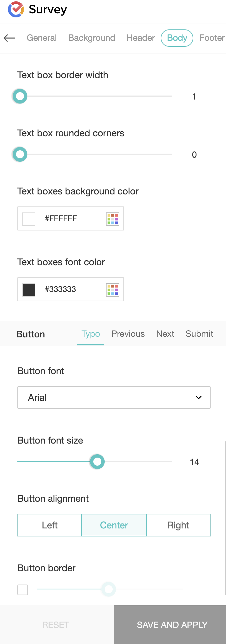Select Center button alignment

114,525
